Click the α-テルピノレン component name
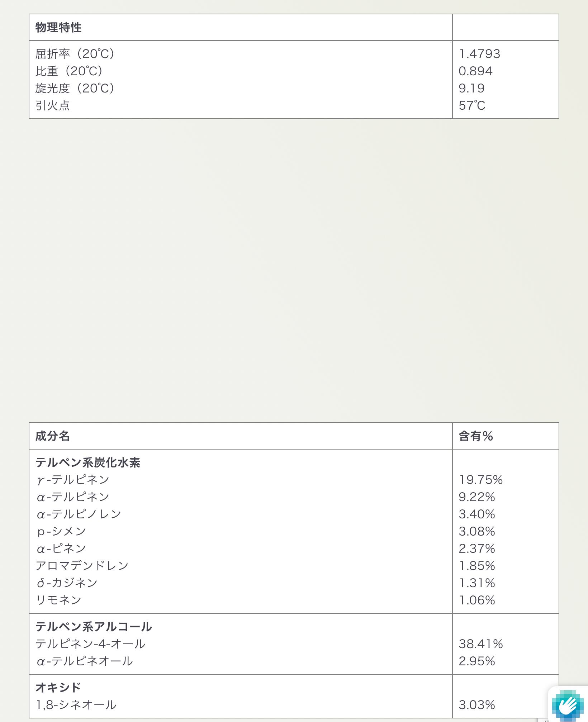 (79, 514)
